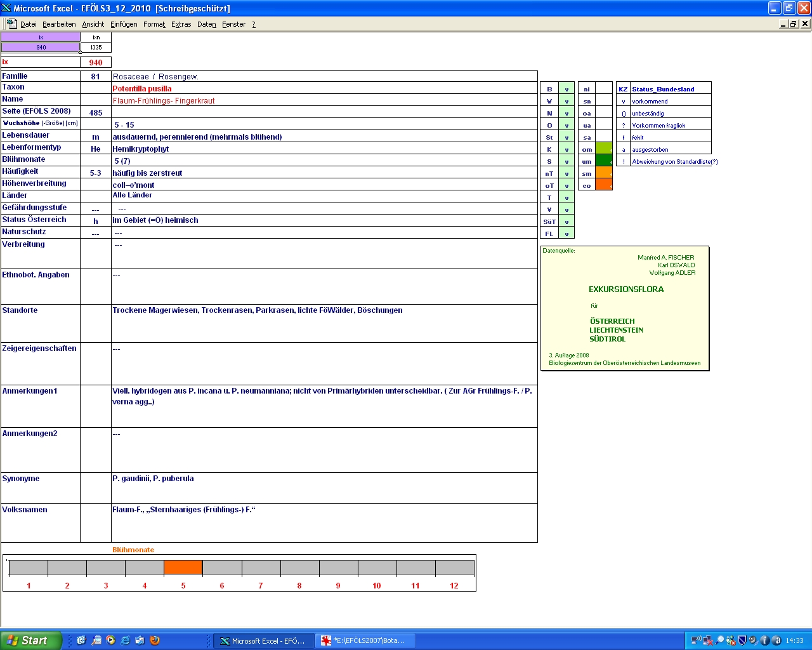812x650 pixels.
Task: Switch to Microsoft Excel taskbar button
Action: (x=263, y=641)
